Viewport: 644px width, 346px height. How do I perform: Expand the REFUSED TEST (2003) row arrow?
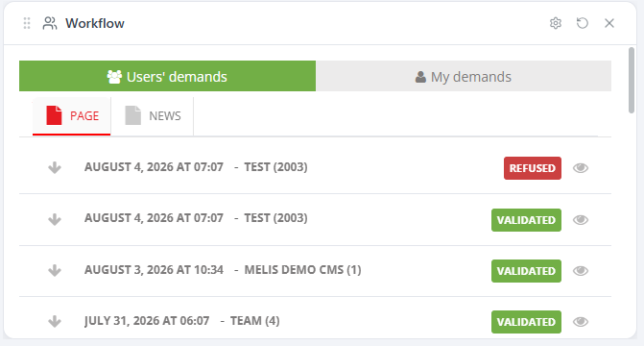pyautogui.click(x=55, y=168)
